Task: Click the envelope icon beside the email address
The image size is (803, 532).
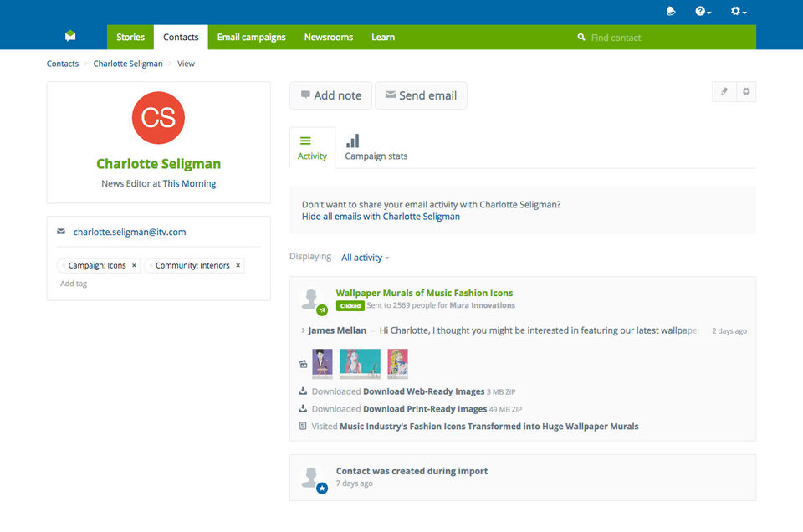Action: pos(61,232)
